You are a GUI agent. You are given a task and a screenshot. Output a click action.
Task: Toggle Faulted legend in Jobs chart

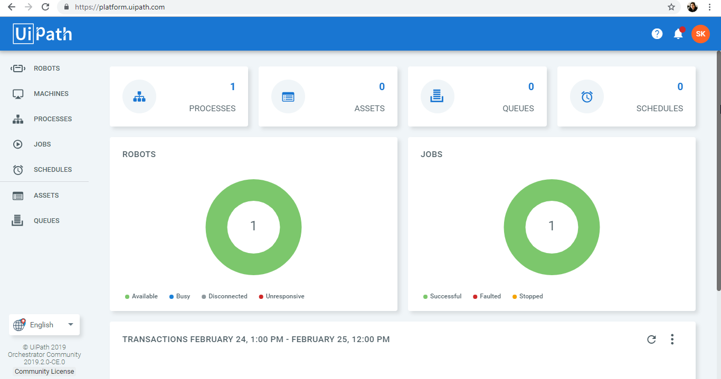tap(487, 296)
